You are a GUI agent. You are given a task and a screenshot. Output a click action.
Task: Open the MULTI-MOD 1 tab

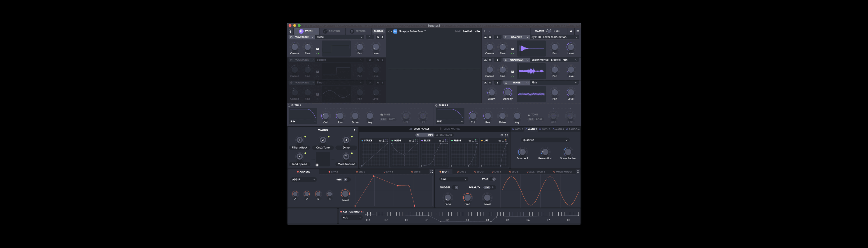[x=535, y=172]
